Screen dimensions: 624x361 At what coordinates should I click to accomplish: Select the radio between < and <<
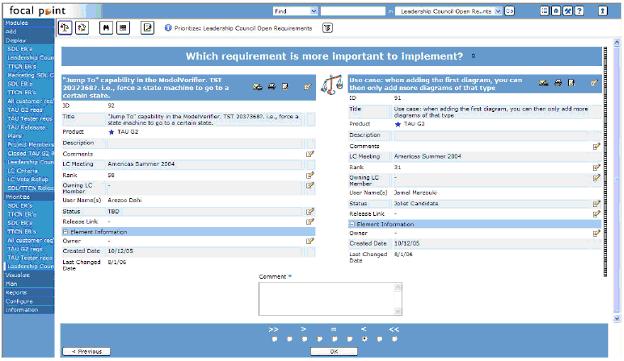click(379, 339)
